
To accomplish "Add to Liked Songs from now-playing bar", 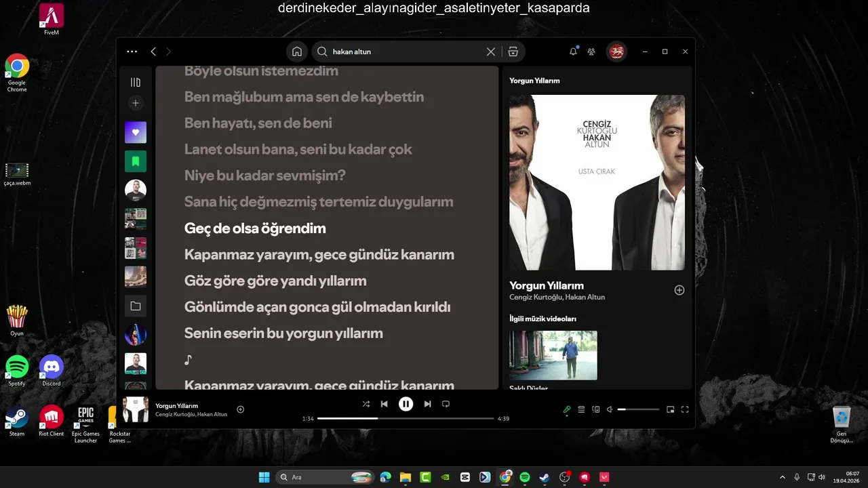I will [x=240, y=409].
